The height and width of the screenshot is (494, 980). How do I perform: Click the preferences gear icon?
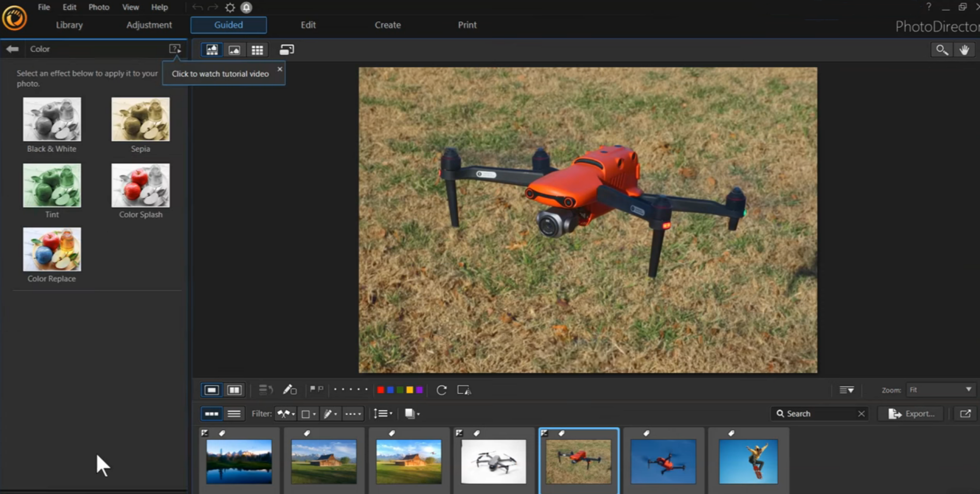tap(230, 7)
